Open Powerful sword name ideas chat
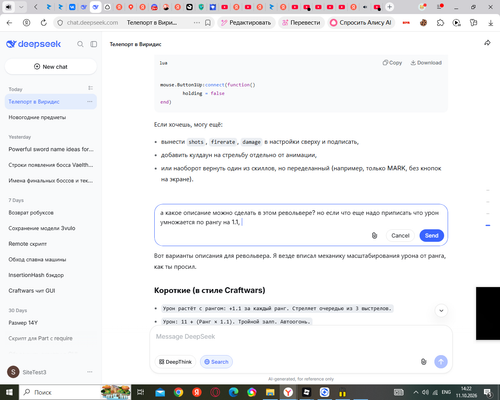 point(51,149)
